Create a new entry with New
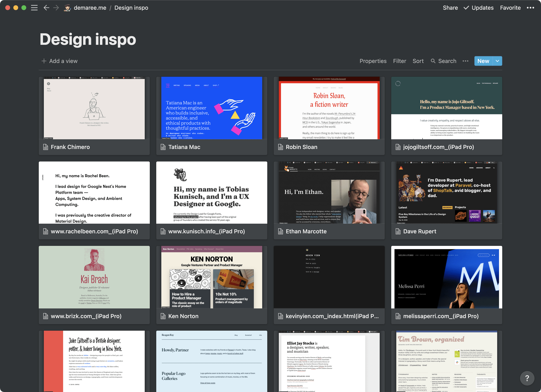The image size is (541, 392). 483,61
